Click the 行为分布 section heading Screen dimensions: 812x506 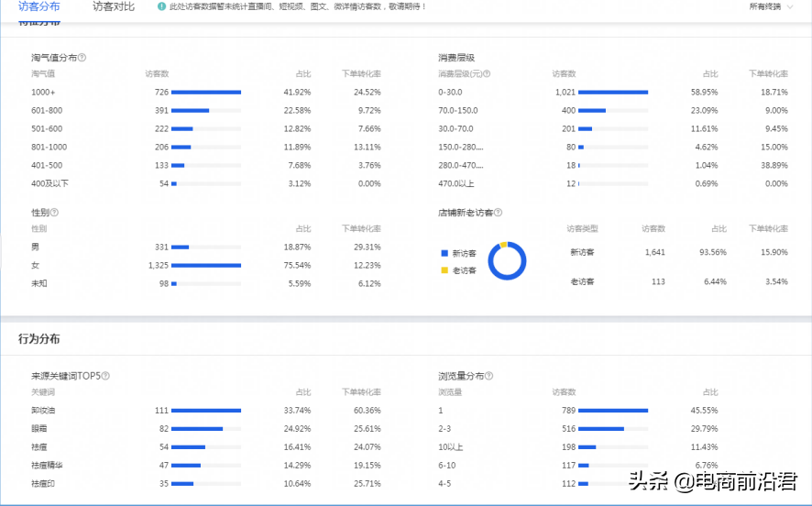[38, 339]
